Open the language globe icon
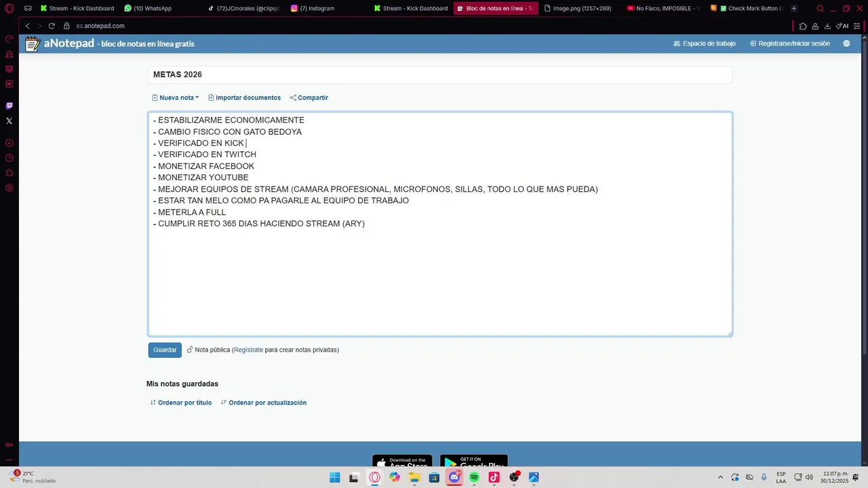Screen dimensions: 868x488 [846, 43]
